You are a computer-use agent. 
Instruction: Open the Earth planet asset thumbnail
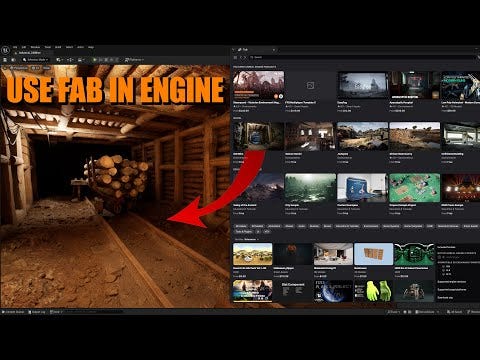[x=333, y=291]
